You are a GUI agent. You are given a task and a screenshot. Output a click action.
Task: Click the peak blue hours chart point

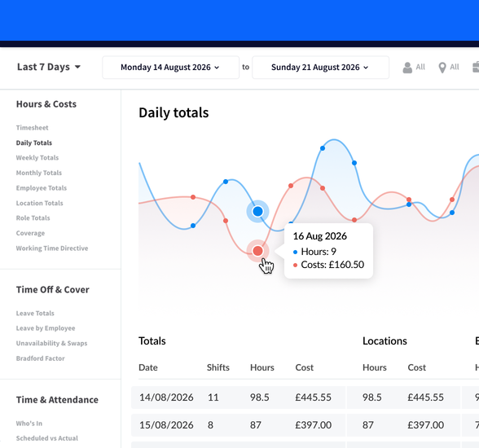coord(323,148)
